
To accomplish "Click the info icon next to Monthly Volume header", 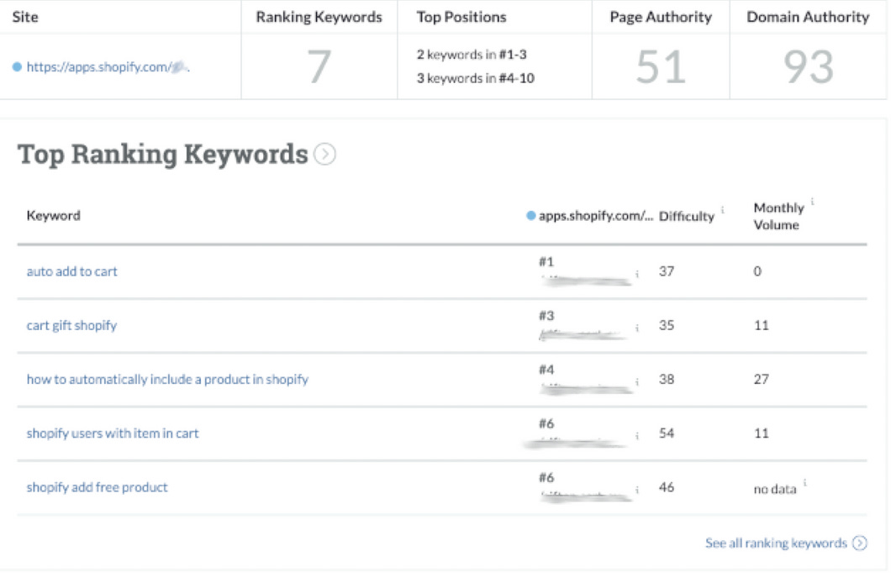I will pos(813,201).
